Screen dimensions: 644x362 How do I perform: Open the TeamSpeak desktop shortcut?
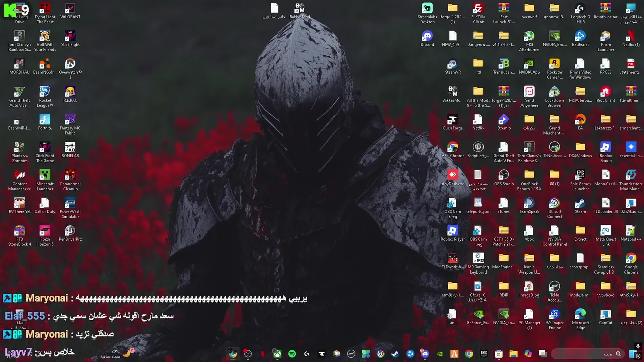point(529,206)
